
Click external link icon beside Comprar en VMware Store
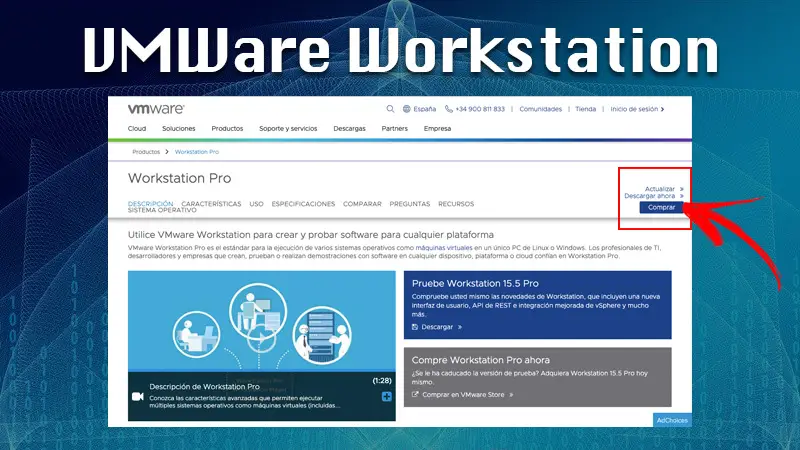tap(415, 394)
